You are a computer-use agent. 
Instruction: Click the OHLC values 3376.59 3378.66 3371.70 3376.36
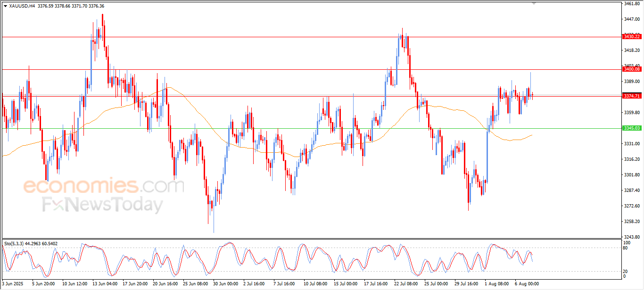[x=71, y=6]
